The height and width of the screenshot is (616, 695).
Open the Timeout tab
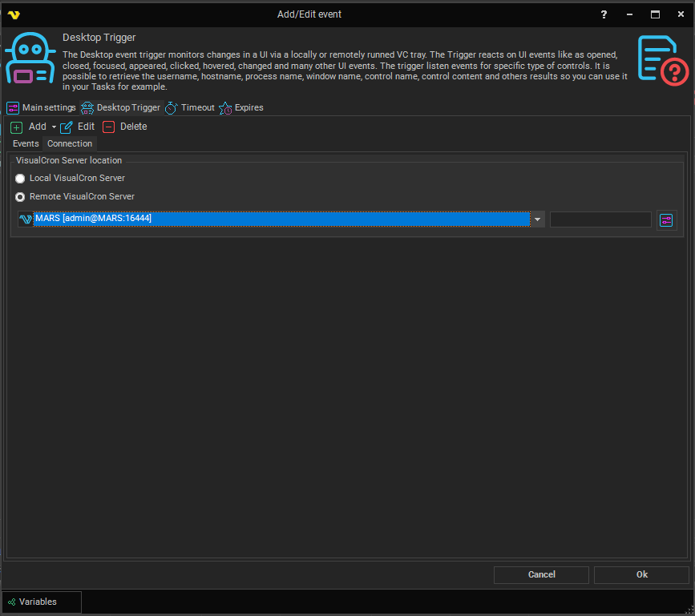190,107
